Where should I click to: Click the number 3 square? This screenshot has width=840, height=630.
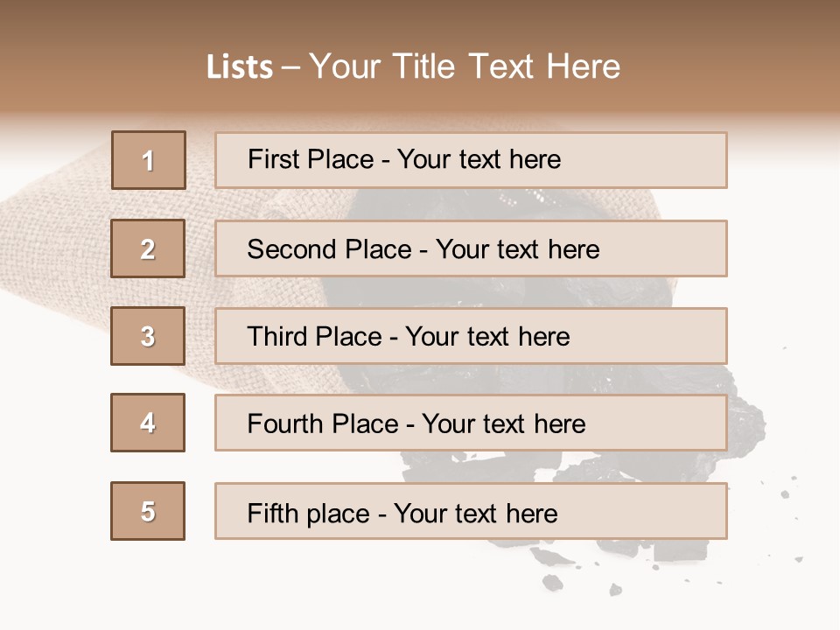click(148, 336)
